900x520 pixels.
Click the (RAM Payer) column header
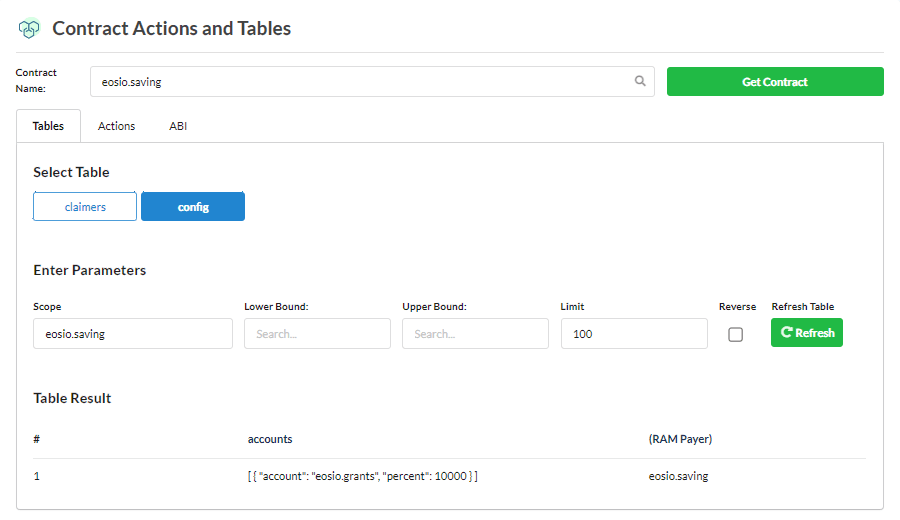pyautogui.click(x=680, y=439)
